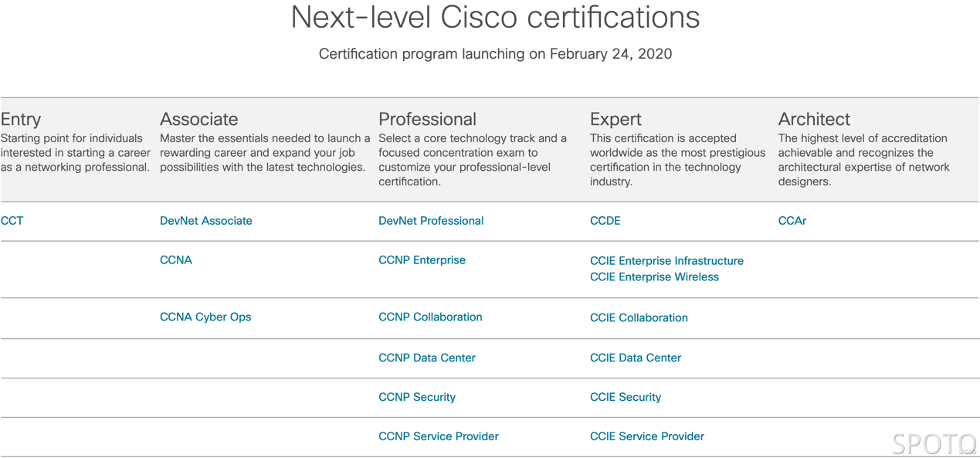Click the Entry column heading
The height and width of the screenshot is (458, 980).
(x=21, y=120)
